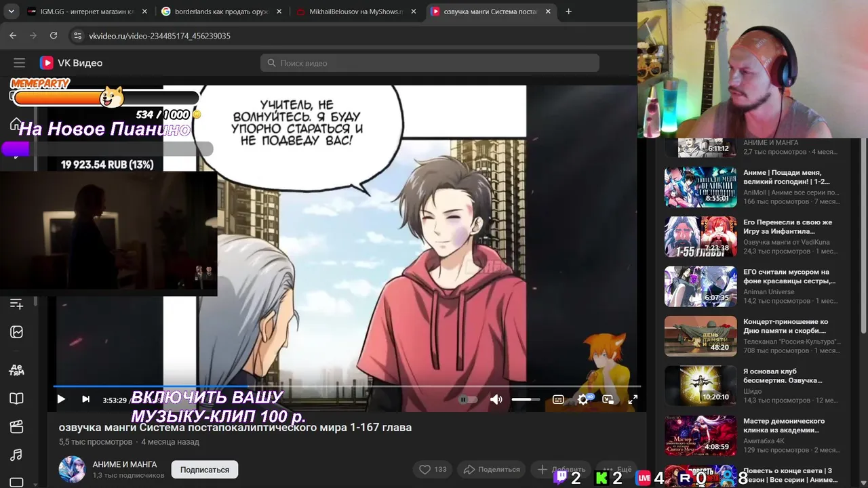Image resolution: width=868 pixels, height=488 pixels.
Task: Adjust the player volume slider
Action: point(526,399)
